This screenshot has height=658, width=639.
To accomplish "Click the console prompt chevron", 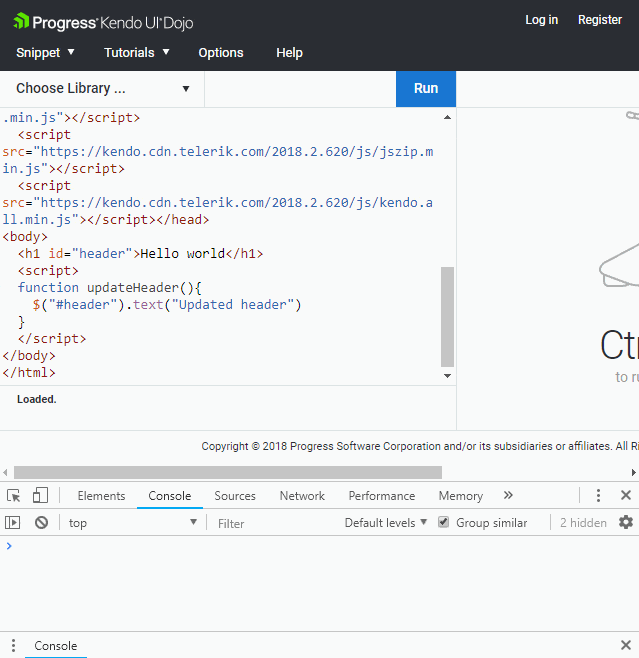I will click(x=9, y=546).
